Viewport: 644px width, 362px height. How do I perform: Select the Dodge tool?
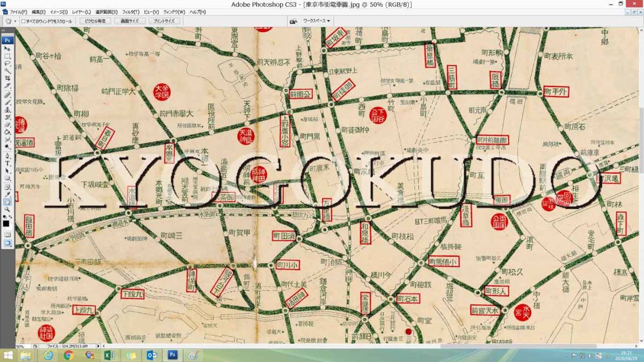8,146
